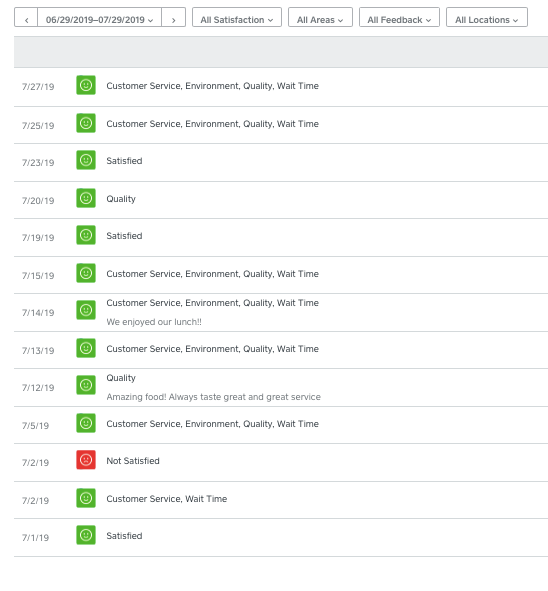
Task: Open the 'Customer Service, Wait Time' feedback row
Action: coord(281,500)
